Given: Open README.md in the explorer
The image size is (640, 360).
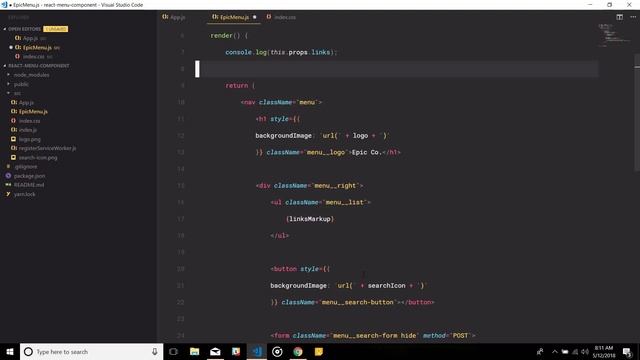Looking at the screenshot, I should click(29, 185).
